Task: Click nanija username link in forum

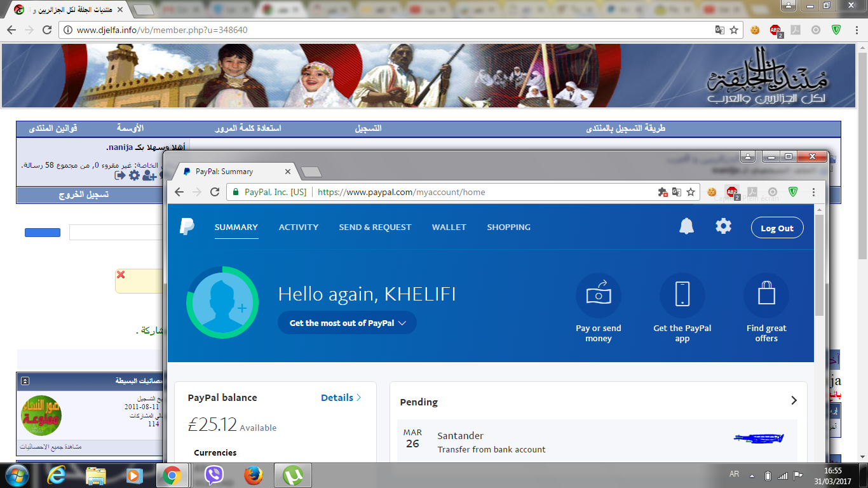Action: [119, 147]
